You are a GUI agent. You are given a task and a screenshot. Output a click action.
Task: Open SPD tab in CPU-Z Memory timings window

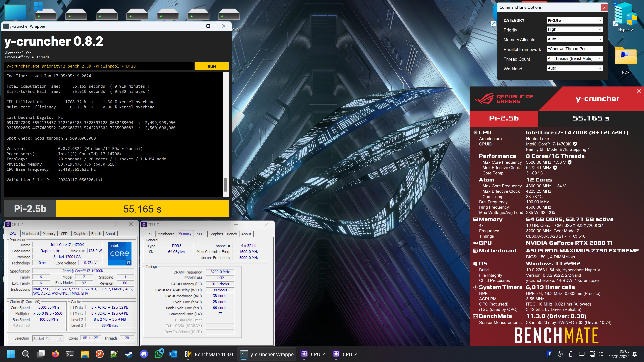(x=200, y=234)
